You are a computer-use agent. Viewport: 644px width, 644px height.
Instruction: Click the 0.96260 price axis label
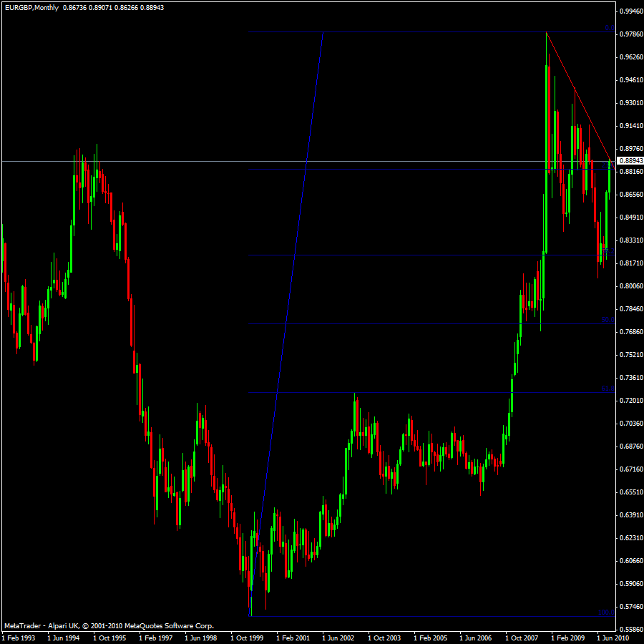coord(631,57)
